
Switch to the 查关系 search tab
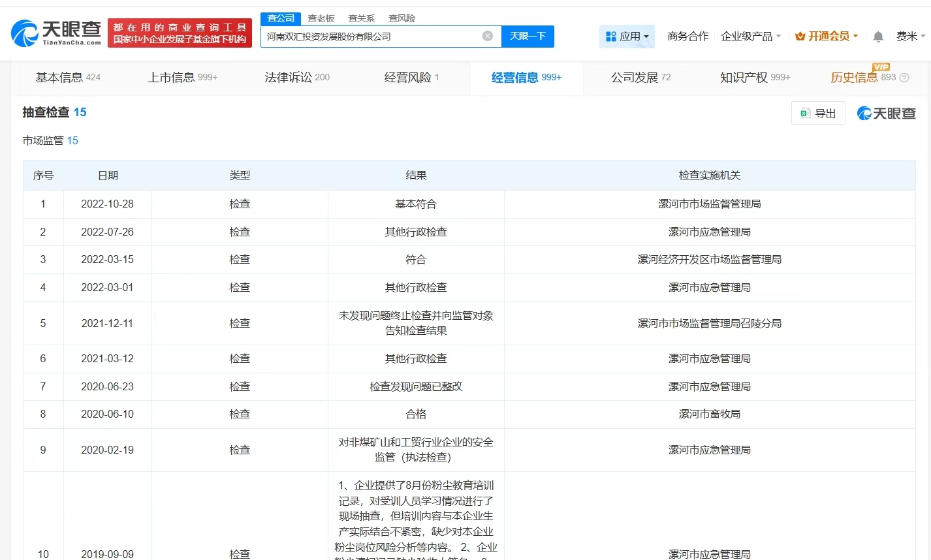pyautogui.click(x=361, y=18)
